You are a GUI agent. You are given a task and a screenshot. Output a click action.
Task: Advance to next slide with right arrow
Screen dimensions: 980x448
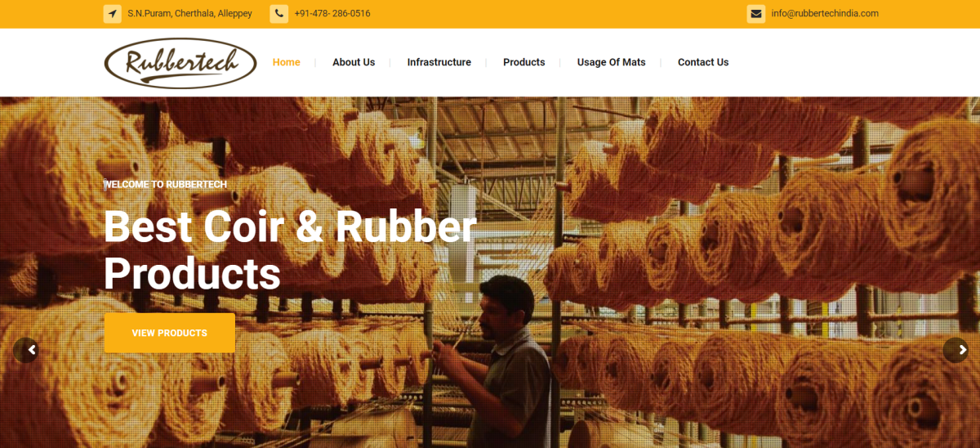[x=955, y=350]
